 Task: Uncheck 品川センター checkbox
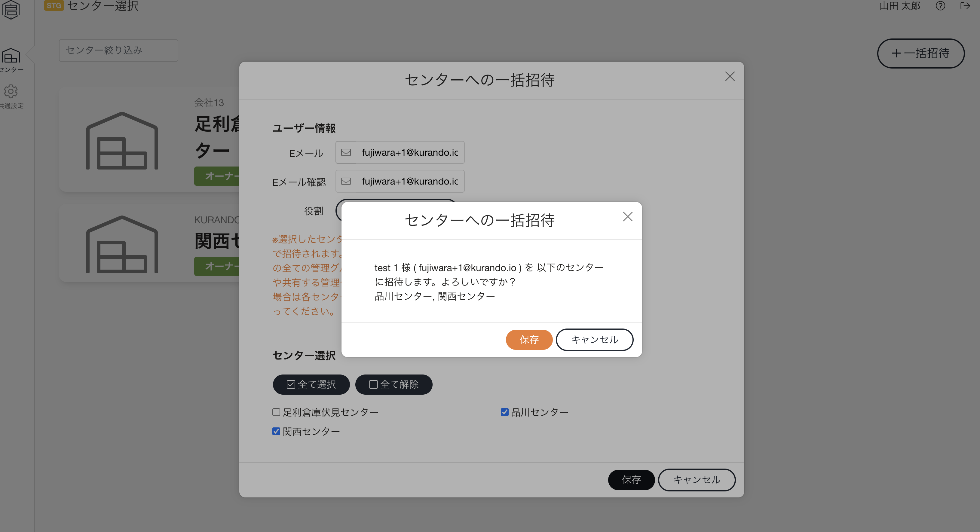point(504,412)
